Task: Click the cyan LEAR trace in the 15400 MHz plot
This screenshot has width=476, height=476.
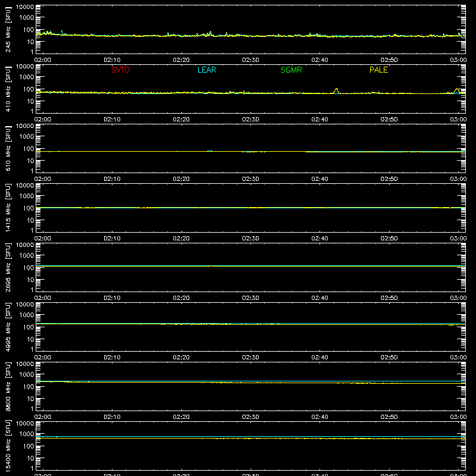Action: (x=250, y=437)
